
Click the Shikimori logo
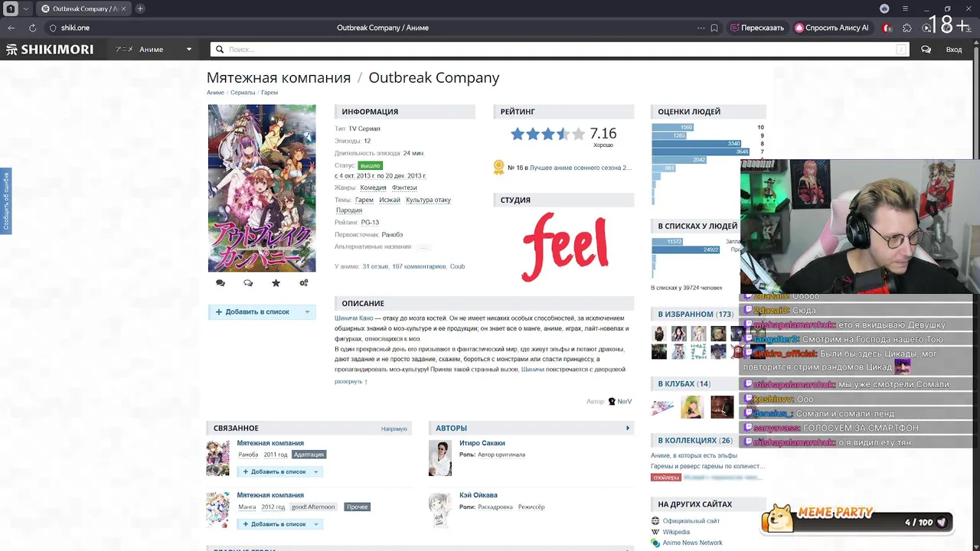coord(50,49)
